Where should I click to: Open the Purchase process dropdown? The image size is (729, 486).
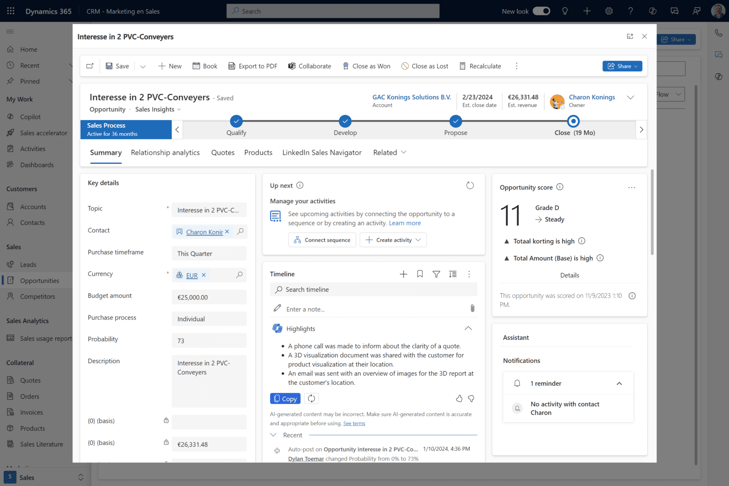click(x=209, y=319)
